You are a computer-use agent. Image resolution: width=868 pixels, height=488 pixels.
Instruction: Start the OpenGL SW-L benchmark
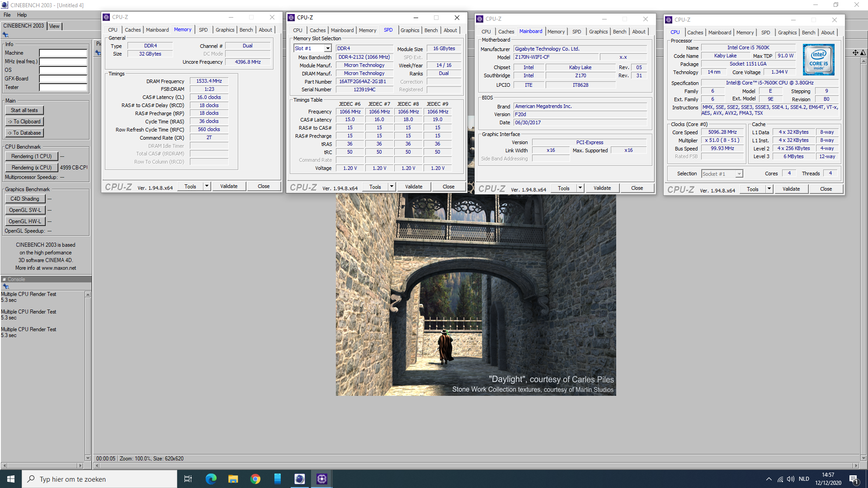25,210
